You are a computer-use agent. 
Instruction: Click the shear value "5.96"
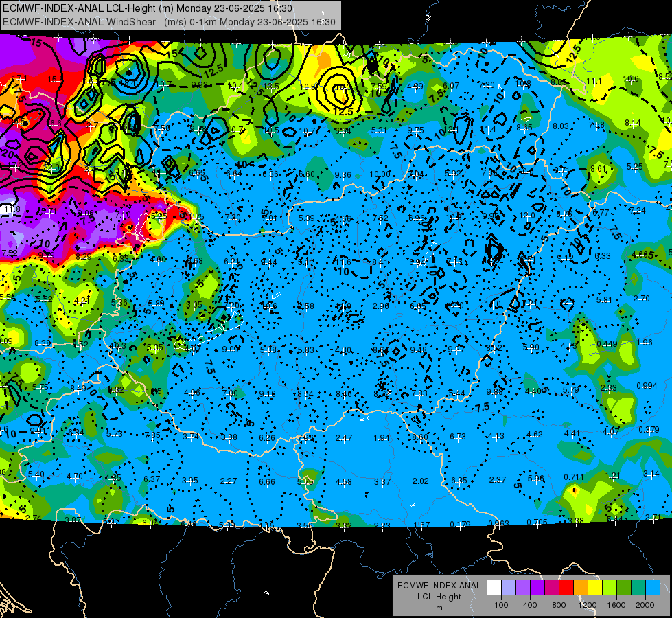pyautogui.click(x=535, y=478)
